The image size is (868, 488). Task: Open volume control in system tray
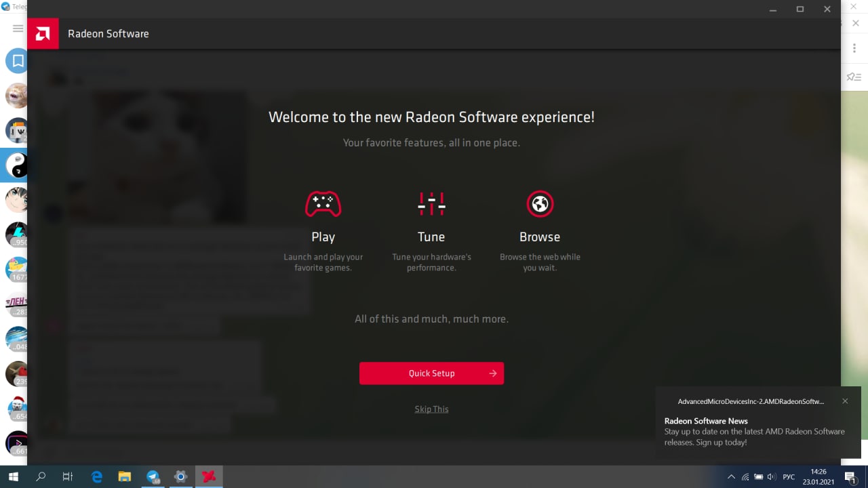(771, 476)
